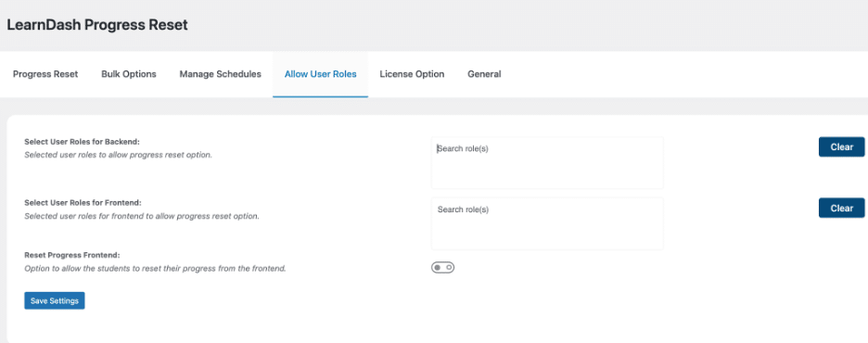The image size is (868, 343).
Task: Go to the Manage Schedules tab
Action: (x=221, y=74)
